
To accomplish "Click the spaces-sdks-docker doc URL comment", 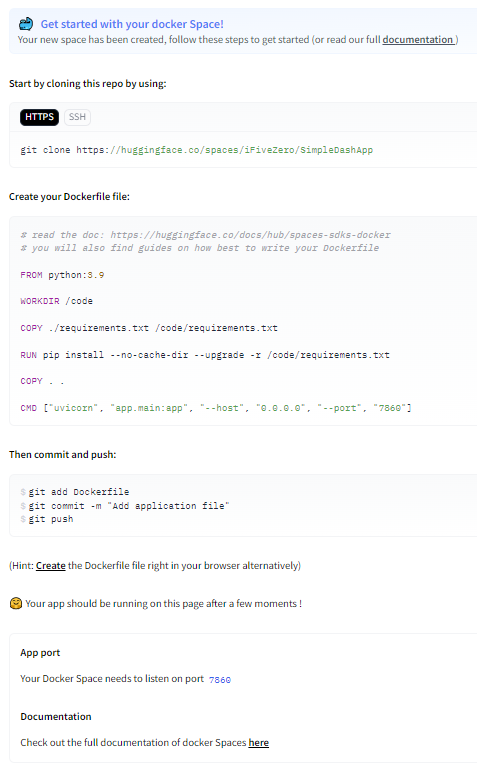I will (251, 235).
